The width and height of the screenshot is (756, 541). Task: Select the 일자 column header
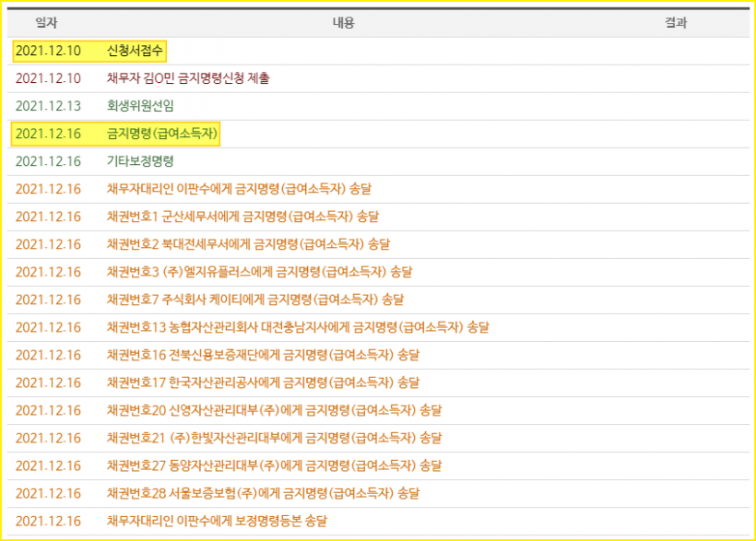(x=46, y=23)
